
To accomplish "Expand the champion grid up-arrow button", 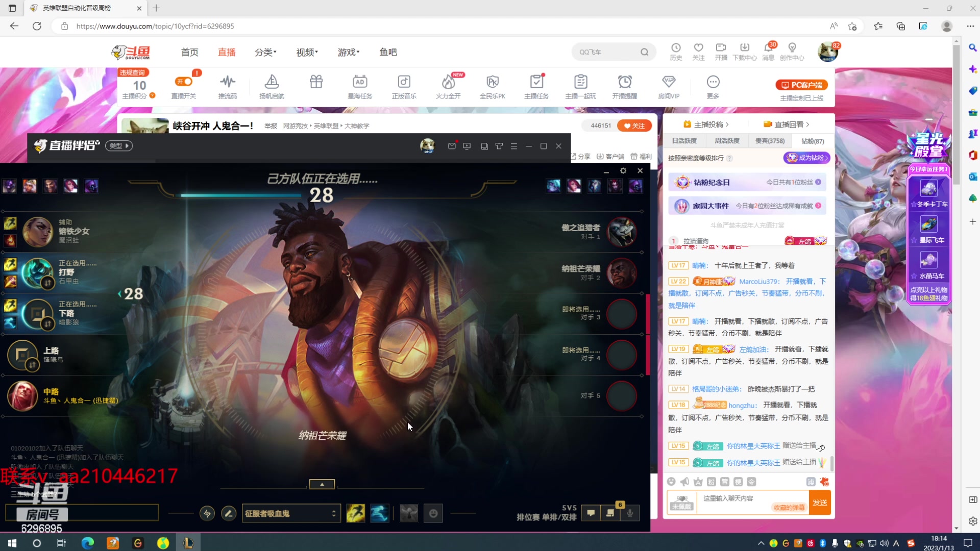I will pos(322,484).
